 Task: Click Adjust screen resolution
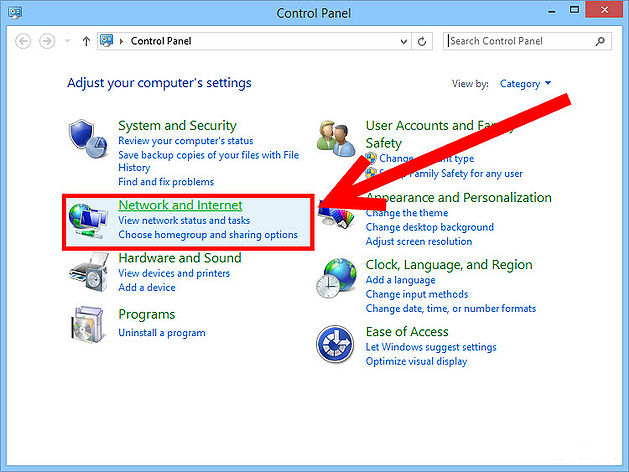click(419, 241)
